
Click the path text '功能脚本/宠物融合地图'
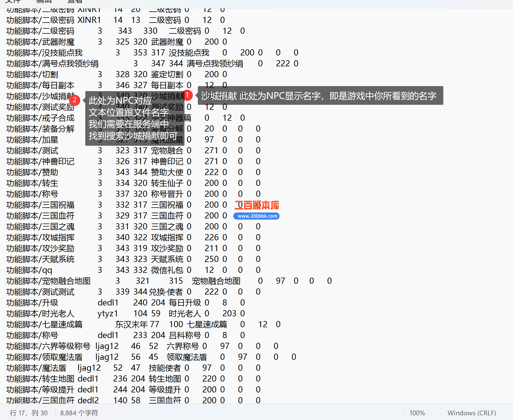coord(48,281)
